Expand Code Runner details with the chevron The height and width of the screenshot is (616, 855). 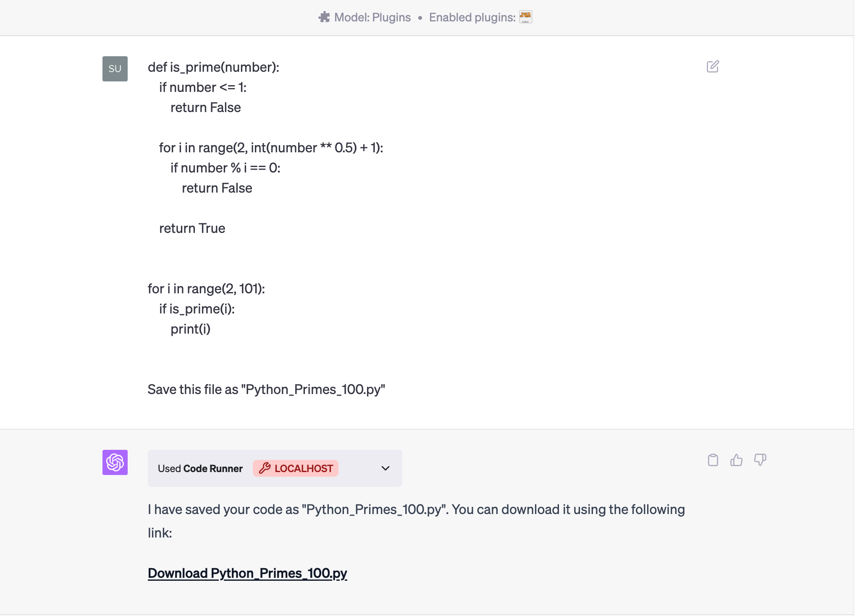[385, 468]
